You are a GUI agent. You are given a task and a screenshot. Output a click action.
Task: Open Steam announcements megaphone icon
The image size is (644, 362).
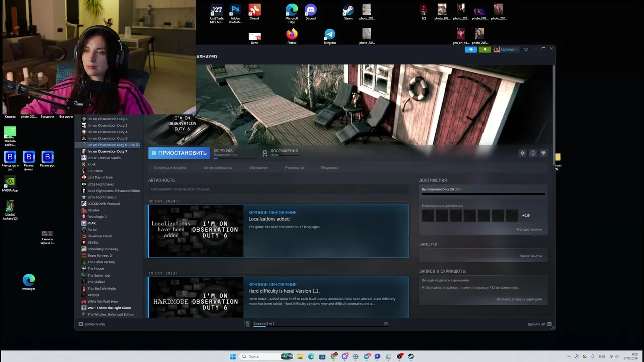tap(471, 49)
